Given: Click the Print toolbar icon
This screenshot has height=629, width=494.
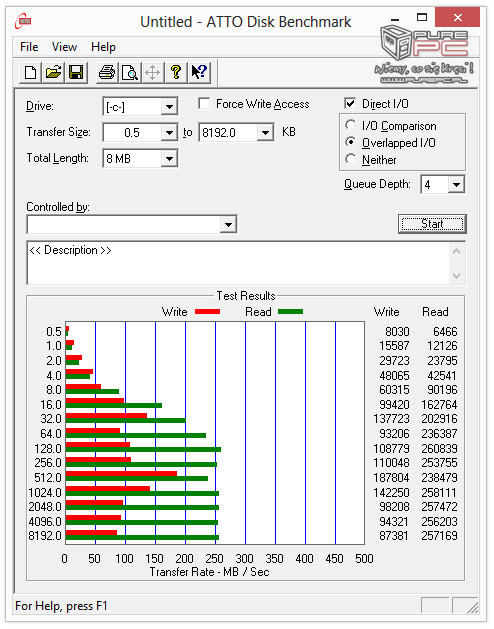Looking at the screenshot, I should pos(107,73).
